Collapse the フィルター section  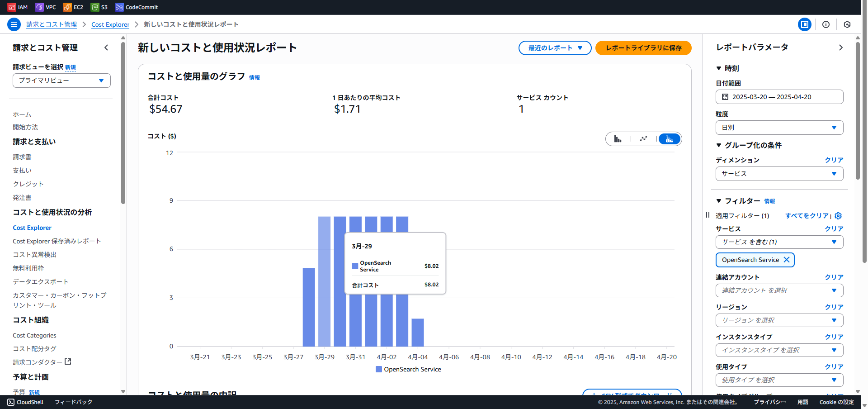[719, 201]
